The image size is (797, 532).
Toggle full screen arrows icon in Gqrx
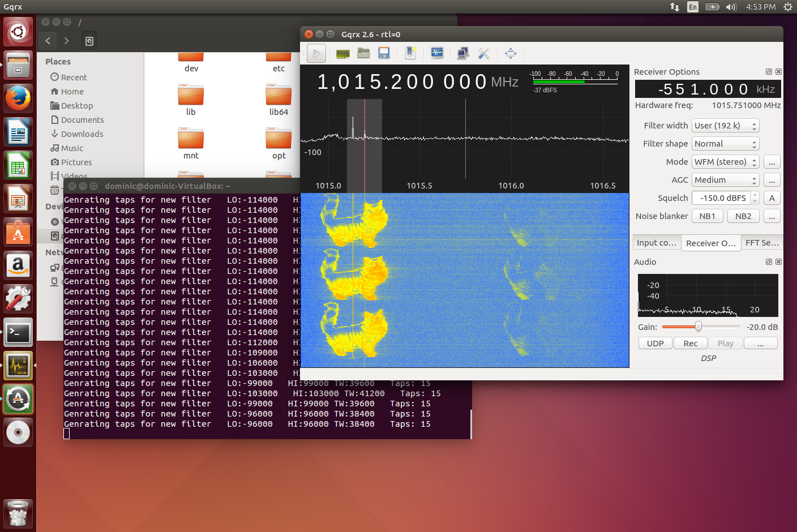point(511,53)
